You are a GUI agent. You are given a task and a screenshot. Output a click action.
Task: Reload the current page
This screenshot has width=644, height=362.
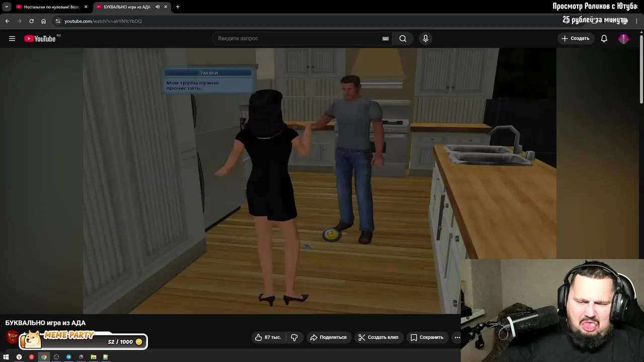click(x=31, y=21)
